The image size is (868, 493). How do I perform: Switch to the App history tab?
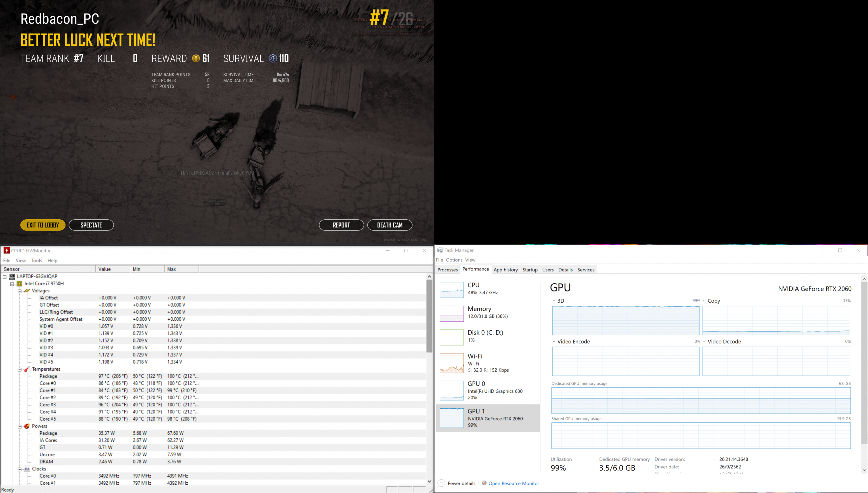tap(505, 270)
